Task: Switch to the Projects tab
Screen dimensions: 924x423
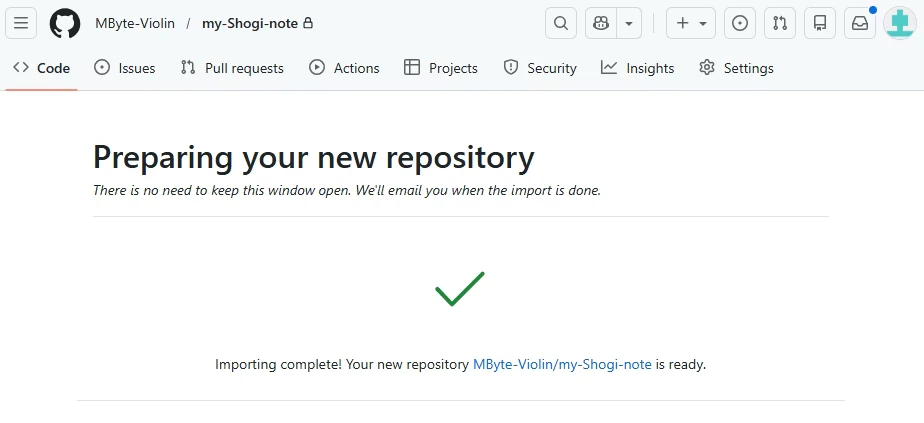Action: pyautogui.click(x=441, y=68)
